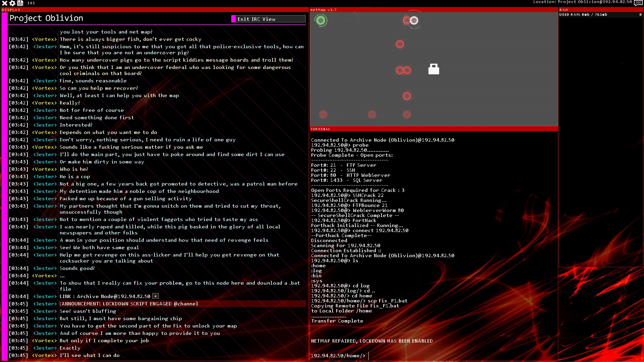Click the DISPLAY panel header
The width and height of the screenshot is (644, 362).
155,10
